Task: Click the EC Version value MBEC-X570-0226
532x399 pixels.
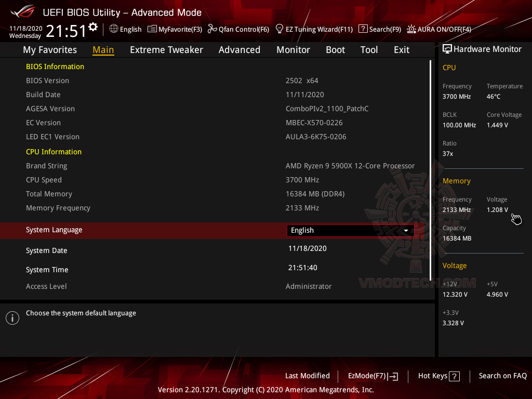Action: [x=314, y=123]
